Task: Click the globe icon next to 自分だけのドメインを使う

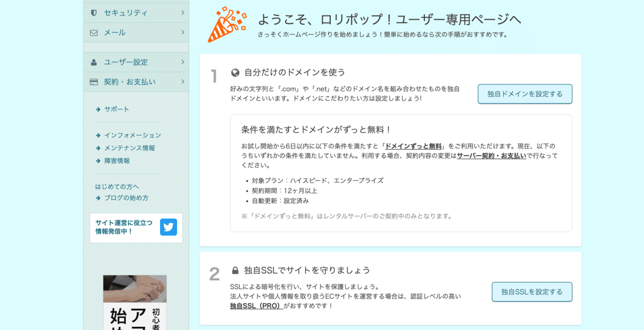Action: pos(235,73)
